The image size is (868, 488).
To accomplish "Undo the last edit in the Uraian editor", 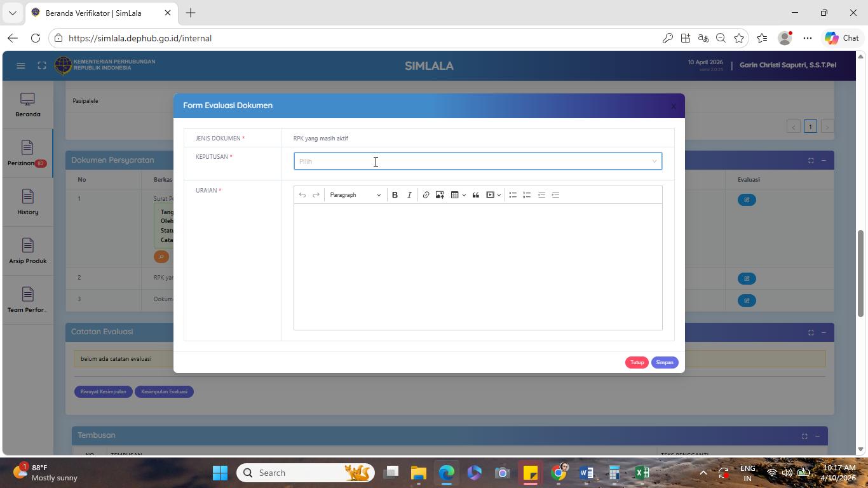I will 302,195.
